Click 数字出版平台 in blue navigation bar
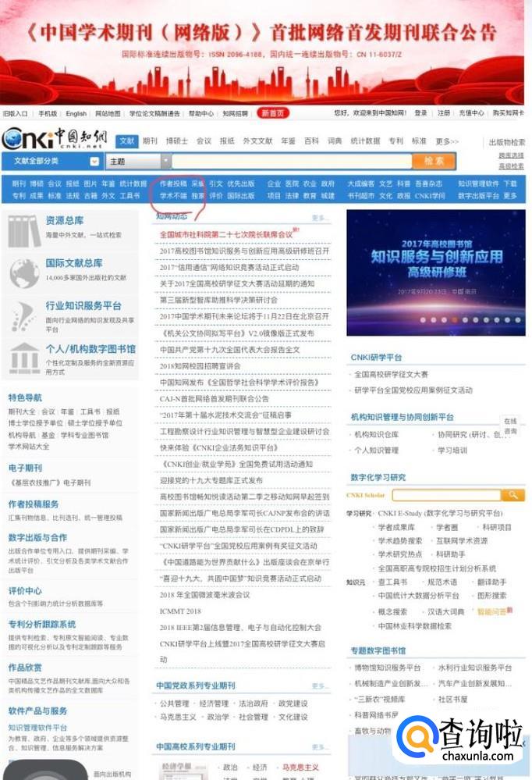 478,196
